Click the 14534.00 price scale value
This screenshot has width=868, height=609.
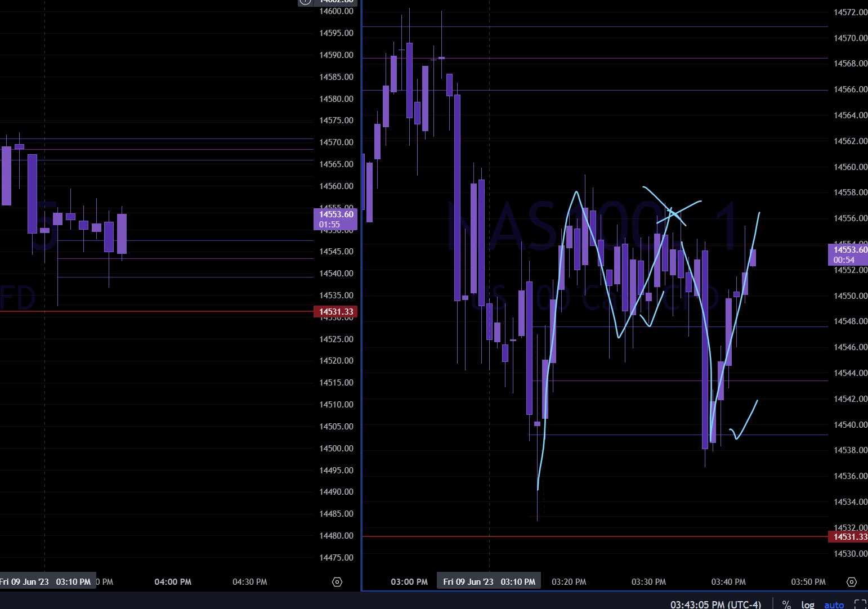click(851, 501)
